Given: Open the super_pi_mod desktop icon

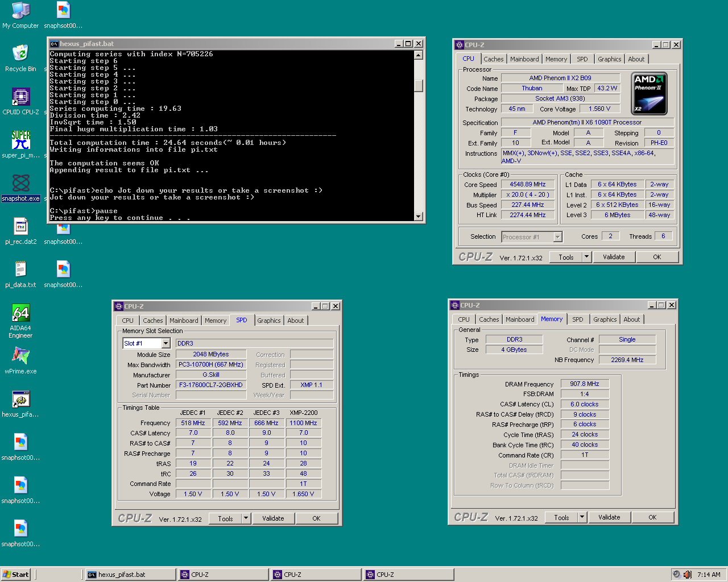Looking at the screenshot, I should point(20,140).
